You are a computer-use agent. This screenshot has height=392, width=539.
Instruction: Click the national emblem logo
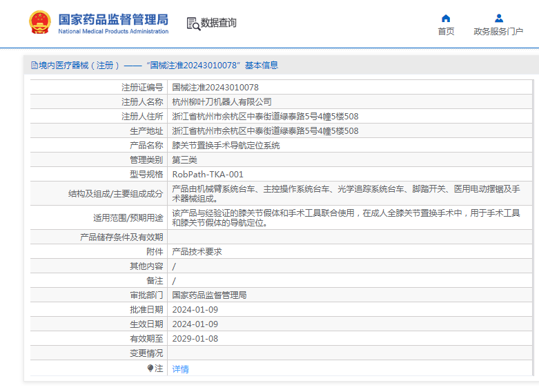click(40, 22)
